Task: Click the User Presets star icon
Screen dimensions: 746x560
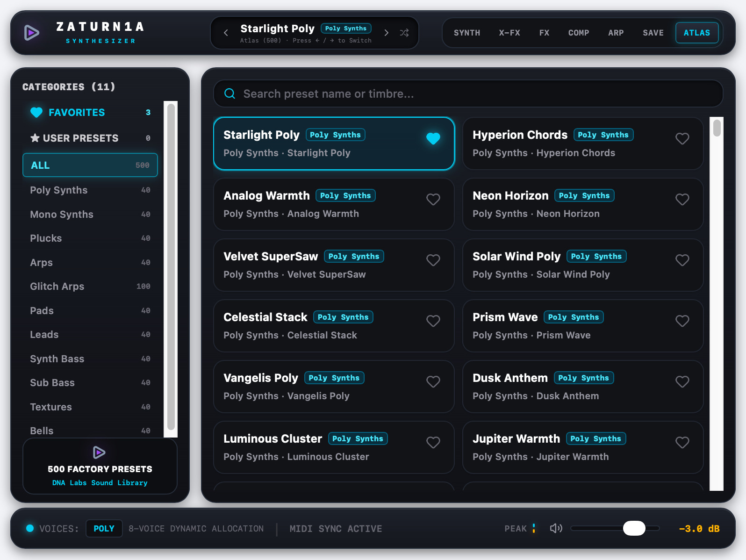Action: 35,138
